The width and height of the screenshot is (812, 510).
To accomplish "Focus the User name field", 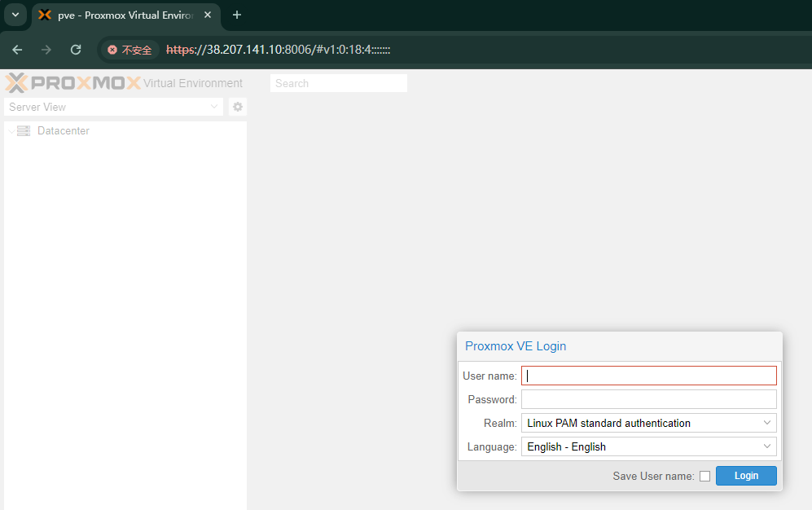I will 649,376.
